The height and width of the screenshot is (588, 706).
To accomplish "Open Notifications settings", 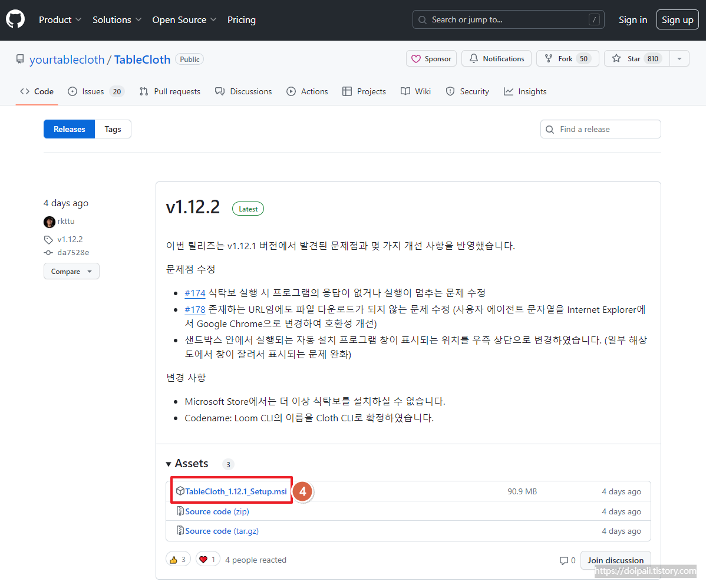I will tap(496, 58).
